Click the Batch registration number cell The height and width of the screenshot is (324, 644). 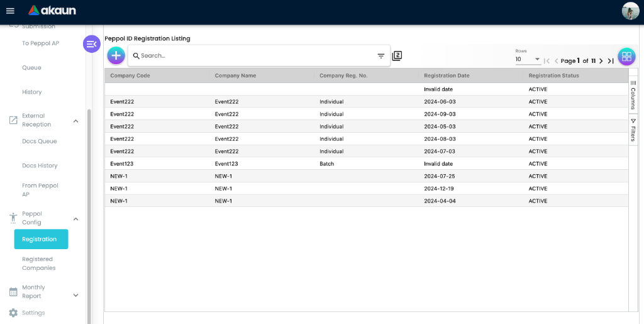coord(326,164)
